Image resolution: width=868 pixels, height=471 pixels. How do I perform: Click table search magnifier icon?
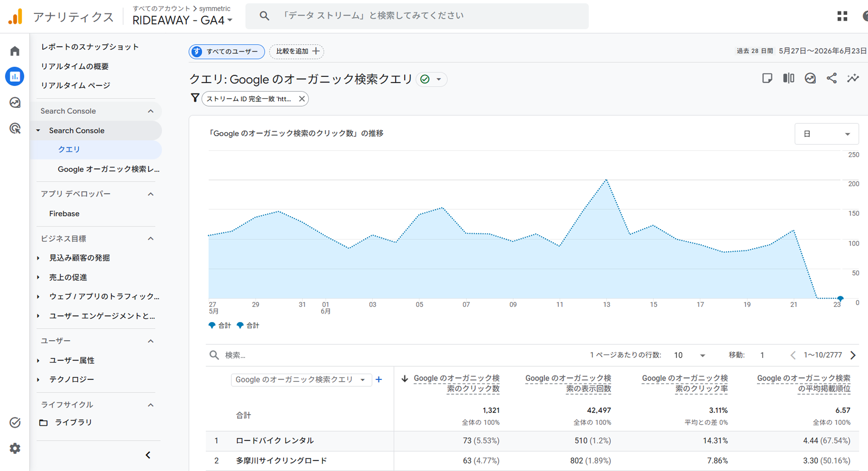click(x=214, y=355)
